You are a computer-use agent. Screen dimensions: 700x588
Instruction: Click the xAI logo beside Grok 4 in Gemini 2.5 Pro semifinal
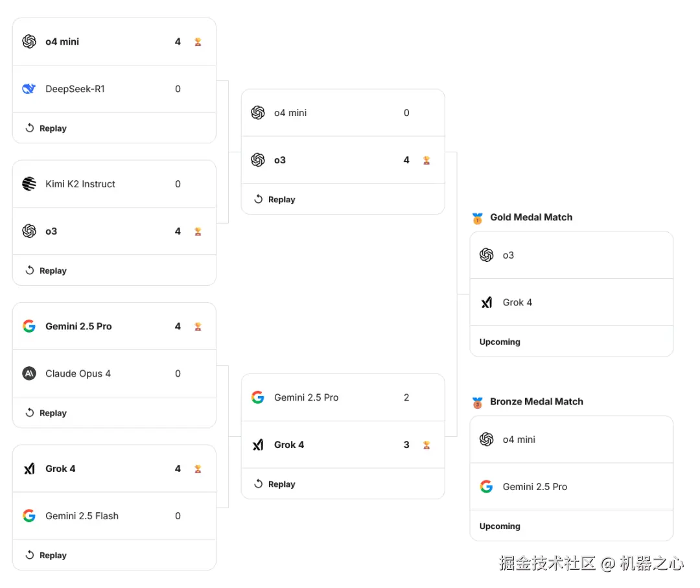258,445
